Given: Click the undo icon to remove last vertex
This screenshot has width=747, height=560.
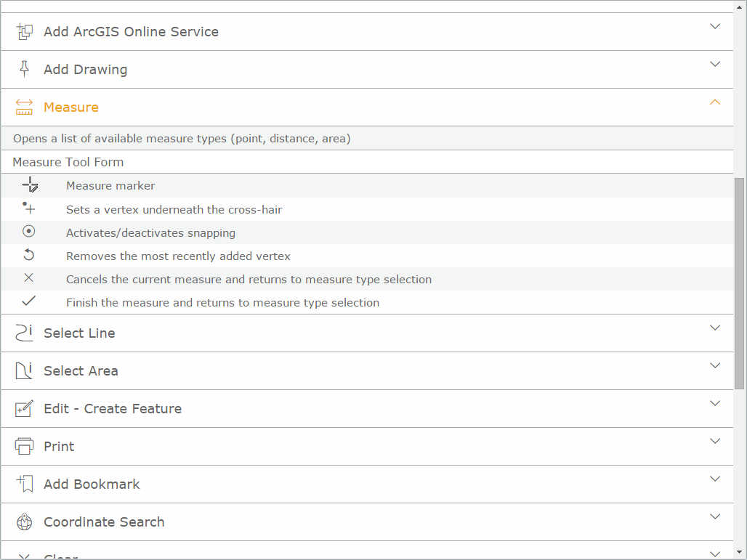Looking at the screenshot, I should pyautogui.click(x=29, y=255).
